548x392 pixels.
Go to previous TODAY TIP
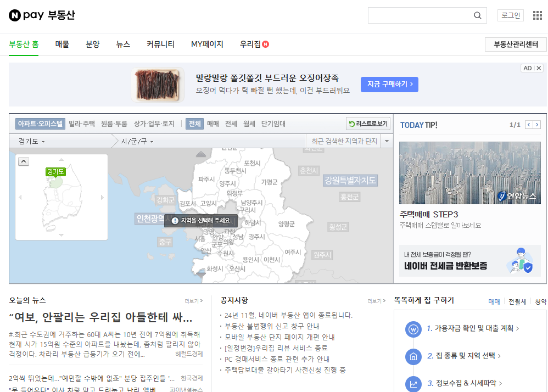coord(529,125)
